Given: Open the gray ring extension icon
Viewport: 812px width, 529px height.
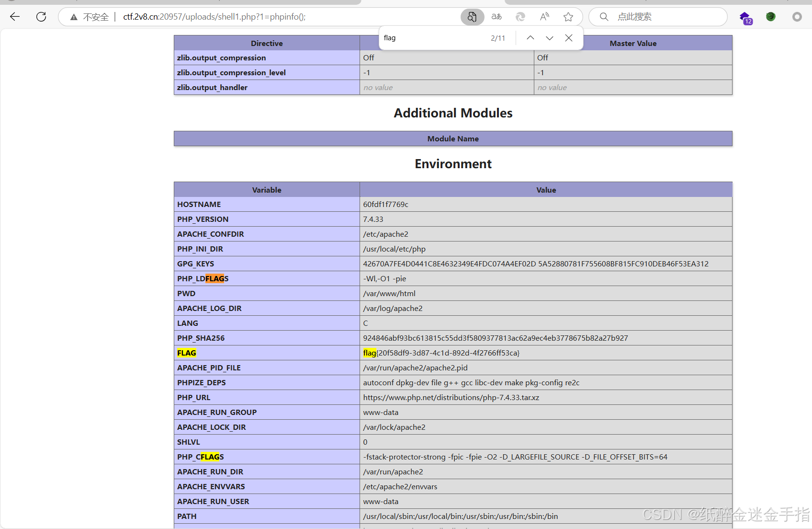Looking at the screenshot, I should [797, 17].
